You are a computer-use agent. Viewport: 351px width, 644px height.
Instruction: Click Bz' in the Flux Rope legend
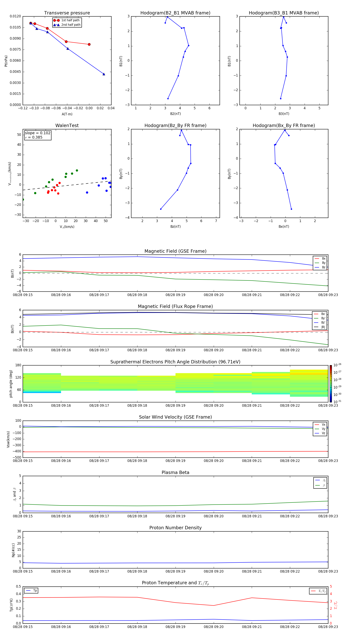(x=320, y=323)
